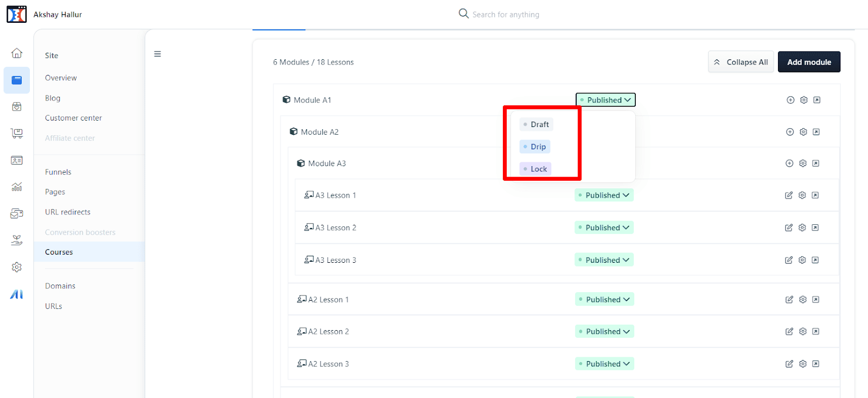Click the analytics chart sidebar icon

(x=17, y=187)
